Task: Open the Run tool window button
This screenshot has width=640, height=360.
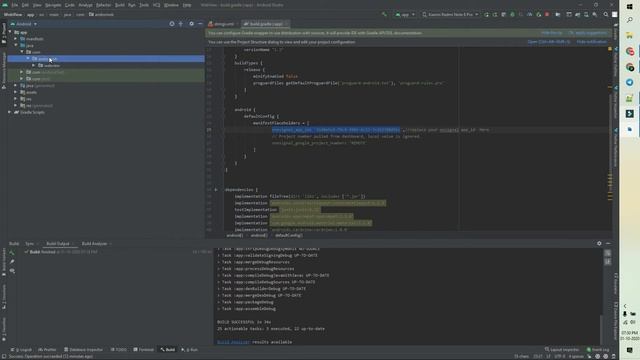Action: click(x=190, y=350)
